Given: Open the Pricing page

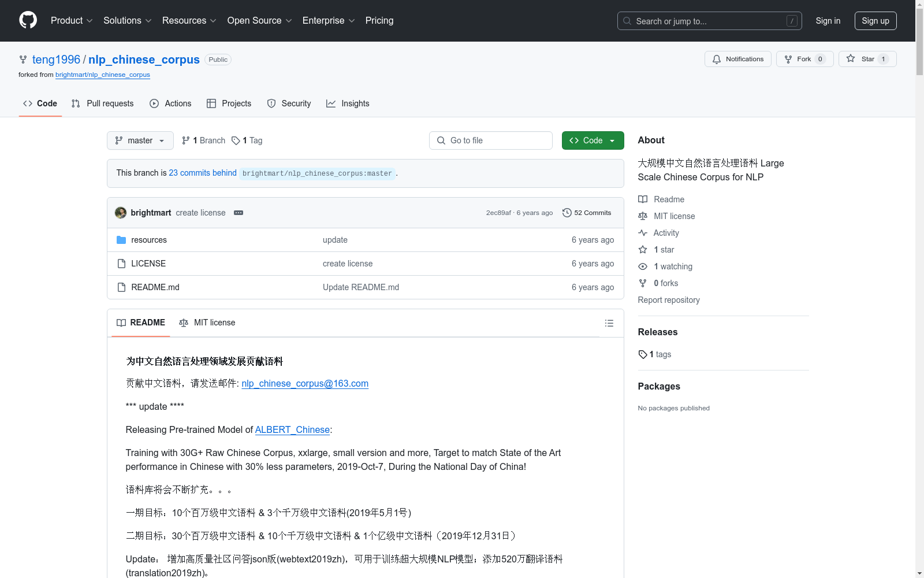Looking at the screenshot, I should [379, 20].
